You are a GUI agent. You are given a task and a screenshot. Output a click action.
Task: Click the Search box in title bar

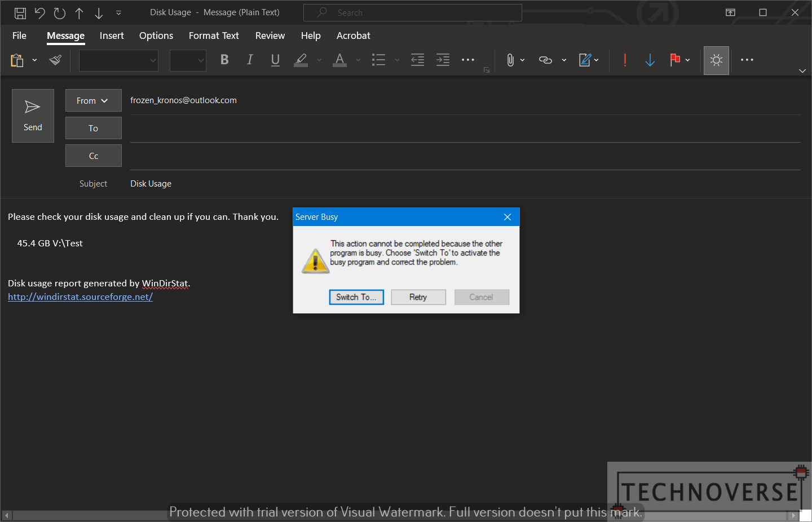coord(413,12)
